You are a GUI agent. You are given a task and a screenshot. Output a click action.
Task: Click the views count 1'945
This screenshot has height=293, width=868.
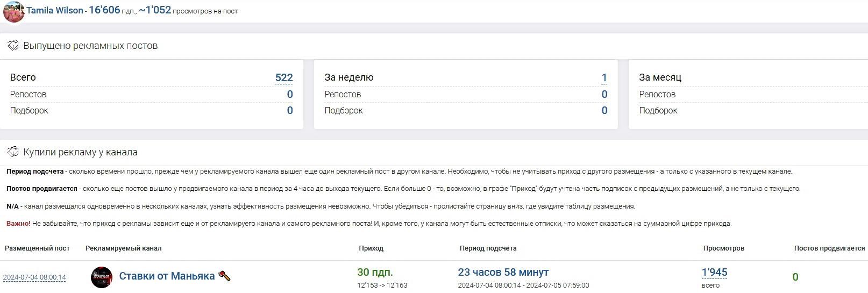(714, 273)
